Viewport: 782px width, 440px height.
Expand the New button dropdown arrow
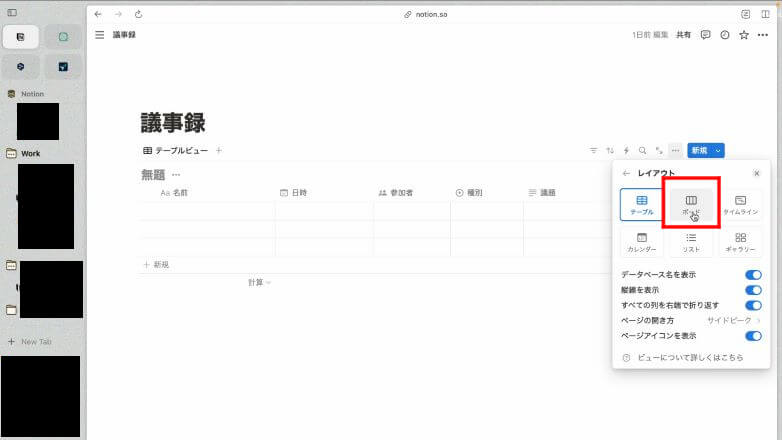tap(718, 150)
